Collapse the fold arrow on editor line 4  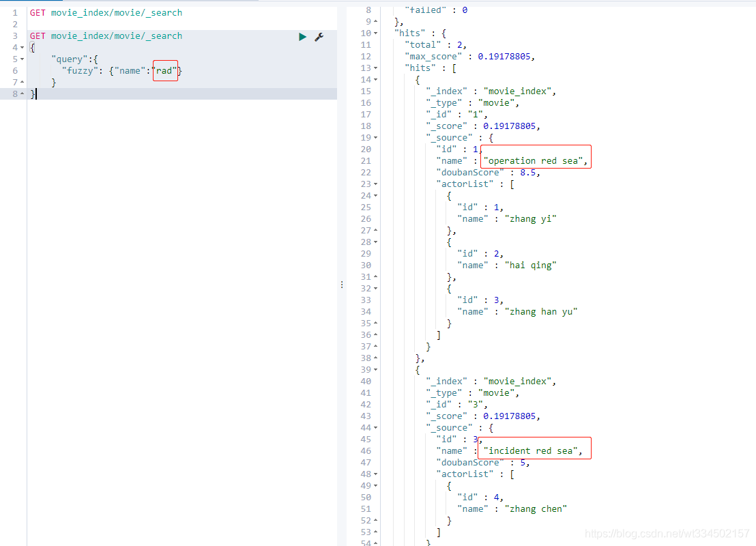tap(23, 48)
